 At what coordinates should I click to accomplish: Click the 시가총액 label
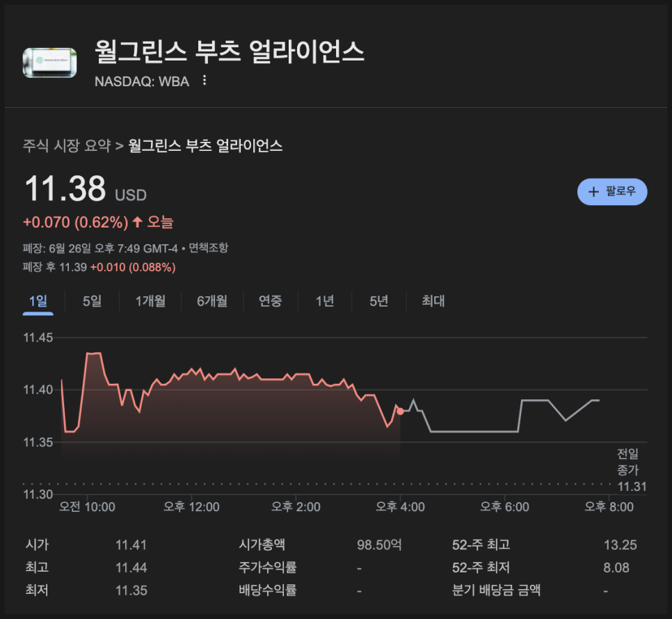[x=262, y=545]
